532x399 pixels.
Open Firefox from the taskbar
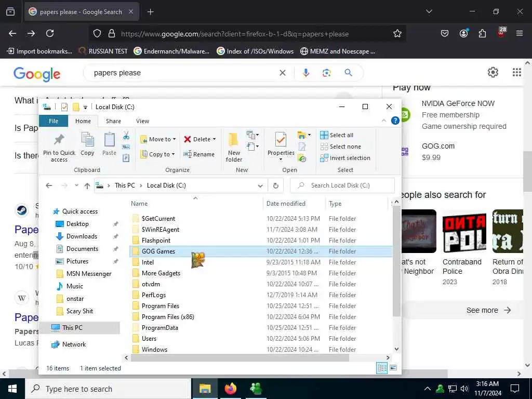tap(230, 389)
